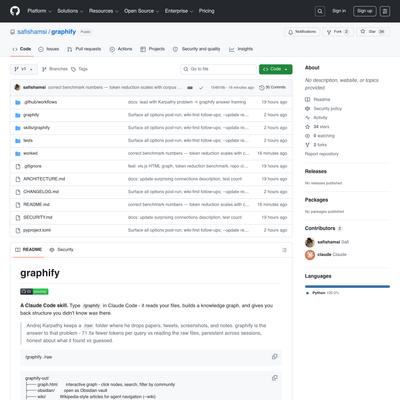The image size is (400, 400).
Task: Click the Sign in link
Action: pyautogui.click(x=339, y=11)
